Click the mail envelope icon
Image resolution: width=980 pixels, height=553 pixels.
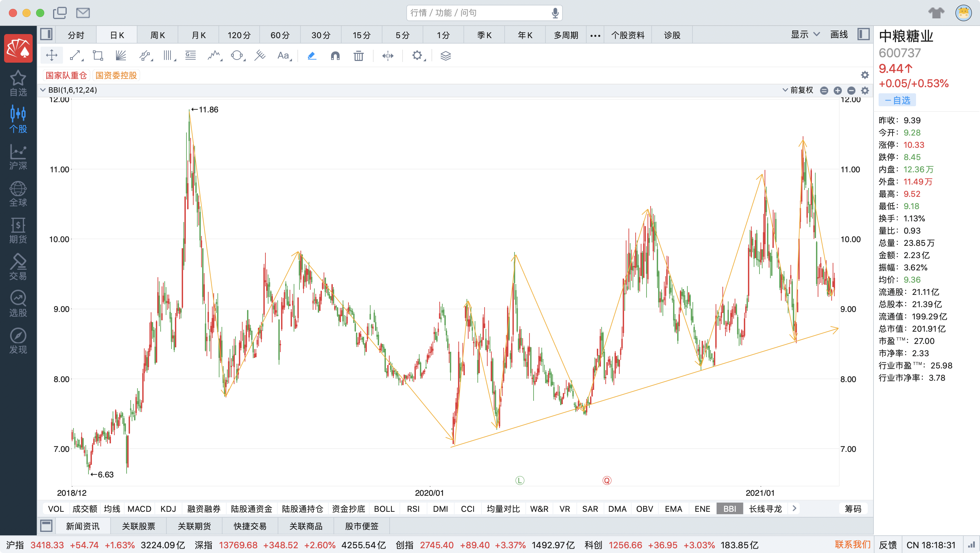click(83, 13)
